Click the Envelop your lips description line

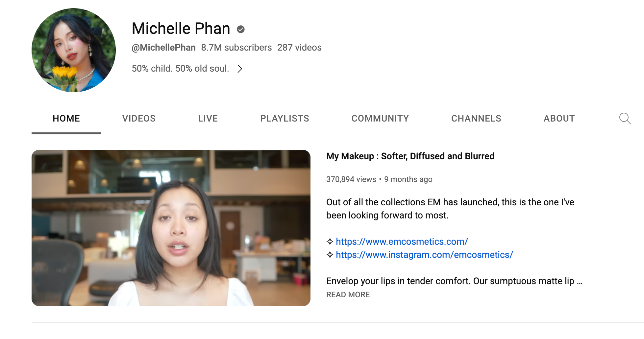tap(454, 281)
